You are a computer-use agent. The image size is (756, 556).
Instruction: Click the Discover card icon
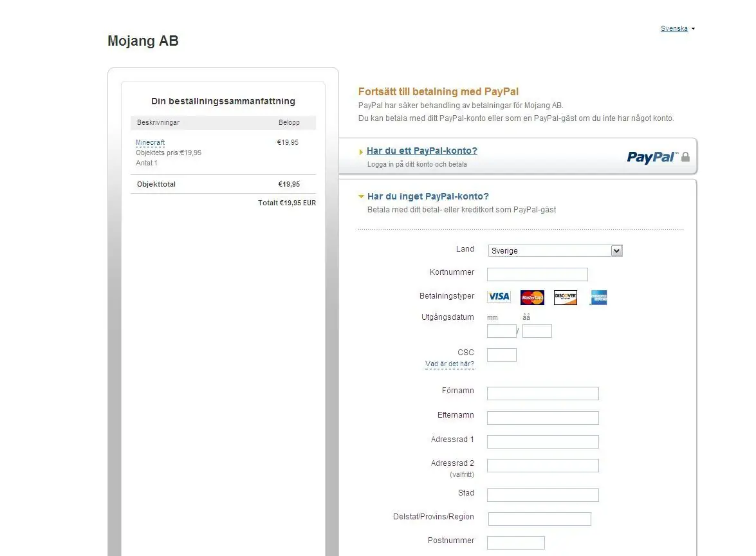(566, 297)
